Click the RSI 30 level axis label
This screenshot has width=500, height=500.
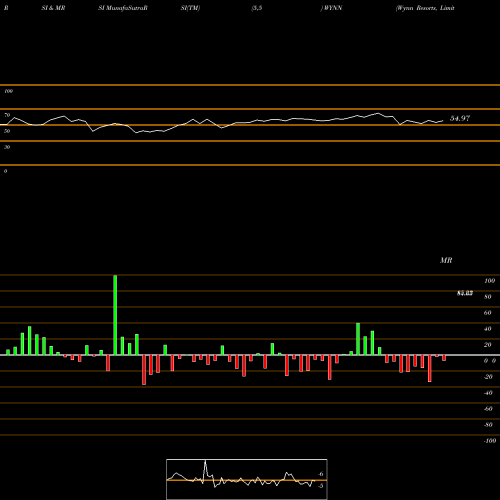point(7,147)
